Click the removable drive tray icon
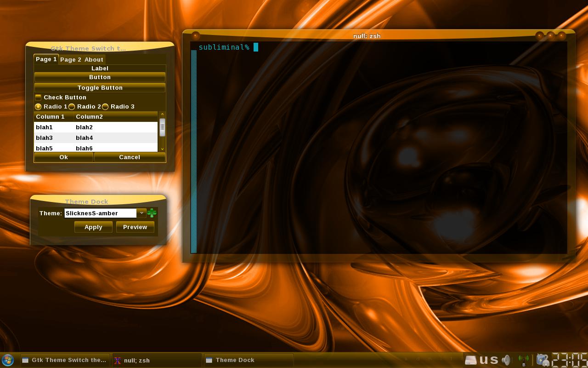The height and width of the screenshot is (368, 588). 471,360
